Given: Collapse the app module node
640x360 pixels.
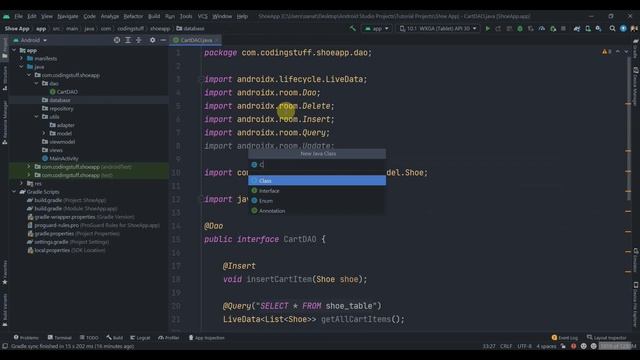Looking at the screenshot, I should click(14, 50).
